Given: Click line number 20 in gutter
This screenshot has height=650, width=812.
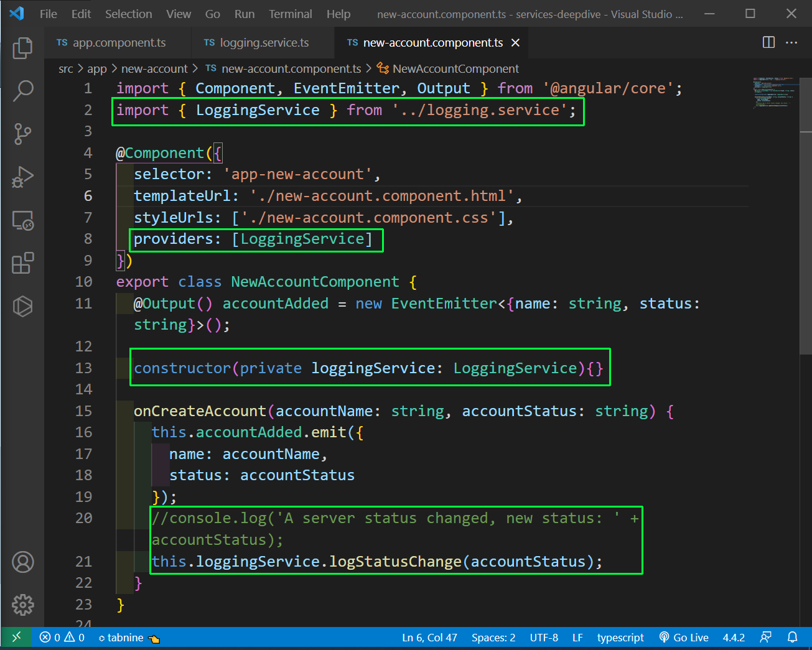Looking at the screenshot, I should [83, 518].
